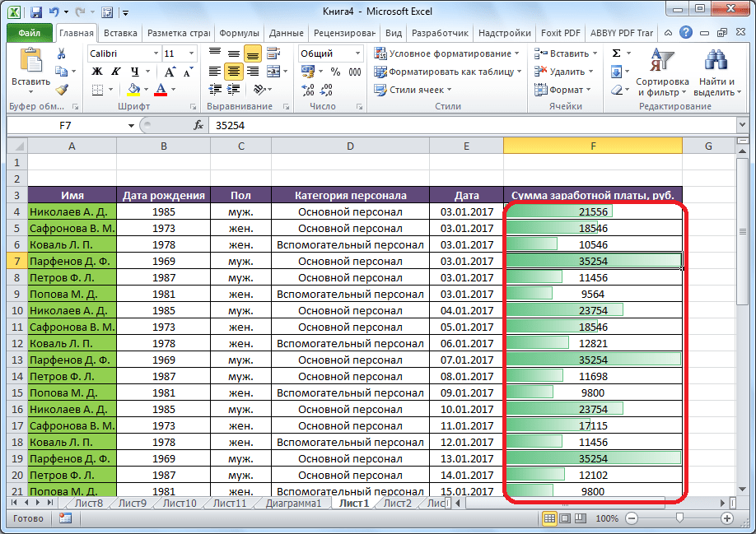Viewport: 756px width, 534px height.
Task: Click the AutoSum sigma icon
Action: click(616, 53)
